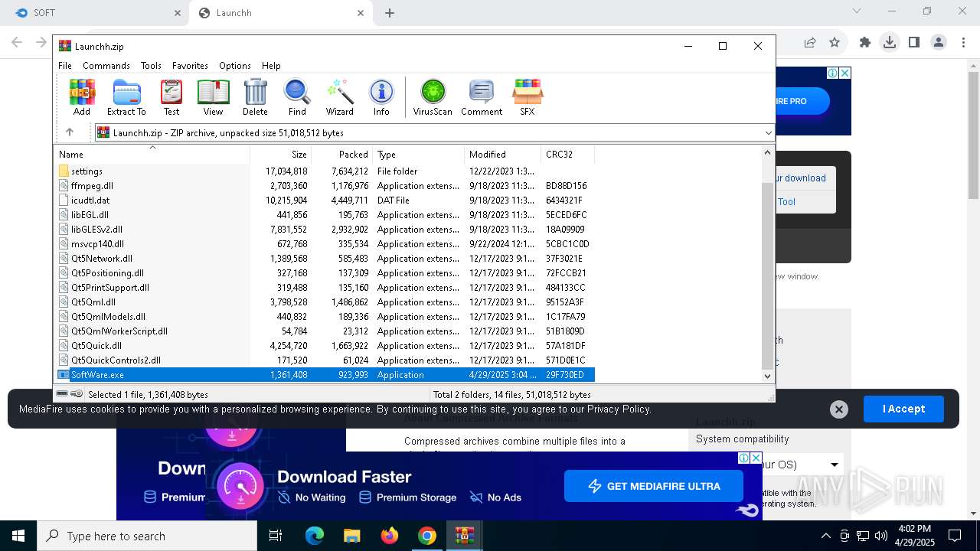Open the Commands menu

(106, 66)
